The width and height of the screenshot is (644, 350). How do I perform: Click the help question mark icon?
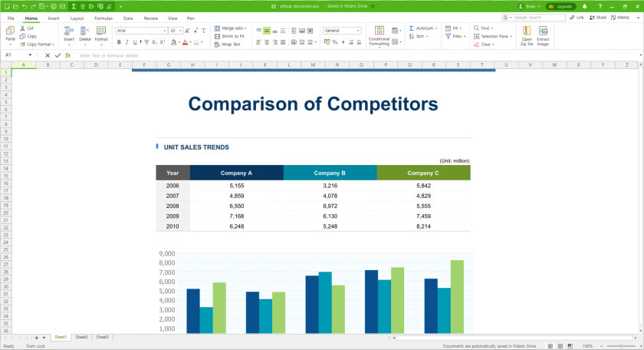point(600,7)
